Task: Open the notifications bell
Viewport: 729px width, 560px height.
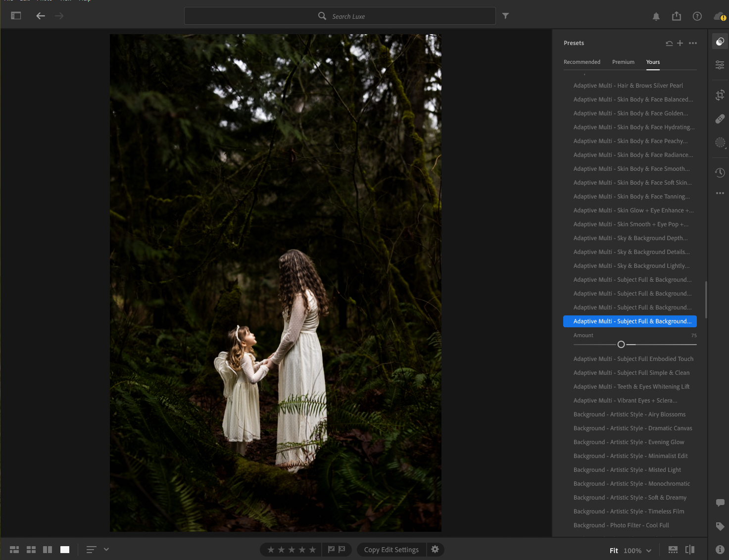Action: (656, 16)
